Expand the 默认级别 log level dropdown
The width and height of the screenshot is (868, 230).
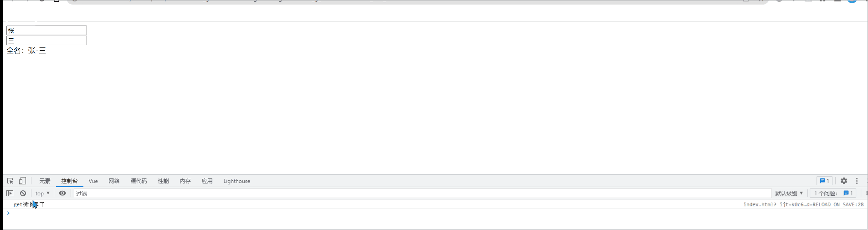pyautogui.click(x=789, y=193)
